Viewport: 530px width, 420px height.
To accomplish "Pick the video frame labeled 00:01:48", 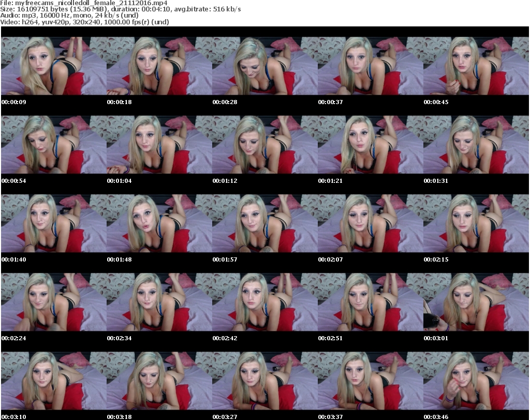I will click(159, 223).
